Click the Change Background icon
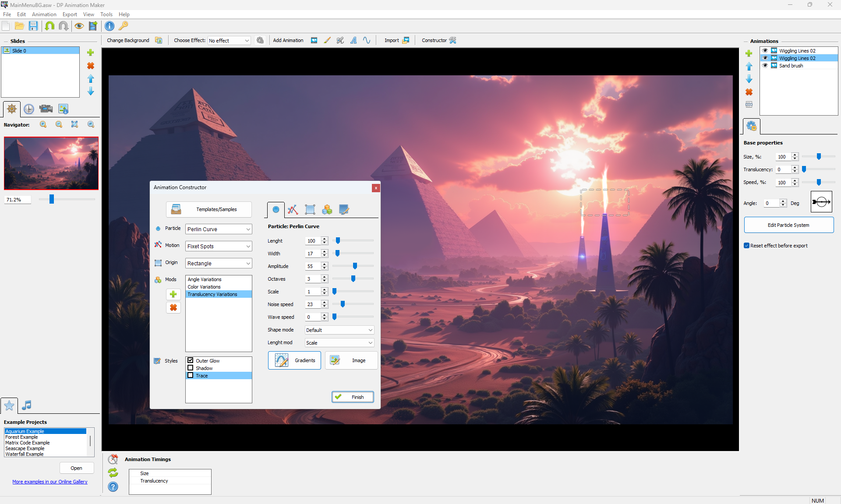841x504 pixels. pos(159,40)
